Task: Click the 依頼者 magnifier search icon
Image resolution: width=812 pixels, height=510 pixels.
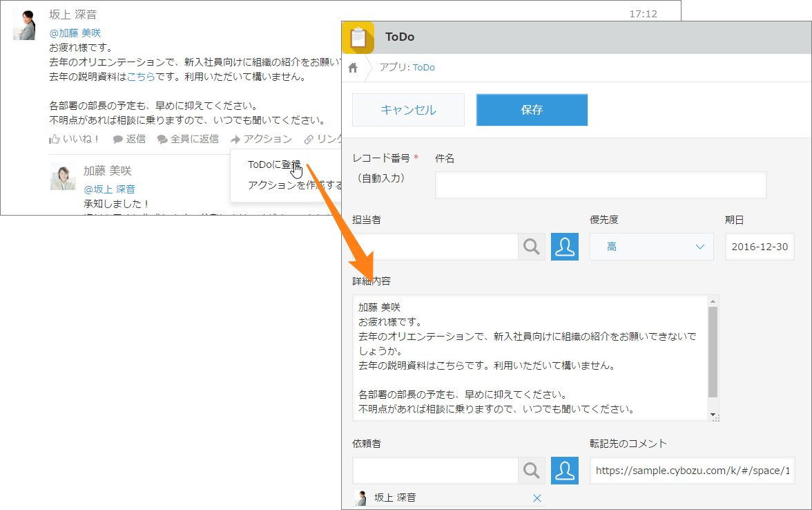Action: tap(531, 470)
